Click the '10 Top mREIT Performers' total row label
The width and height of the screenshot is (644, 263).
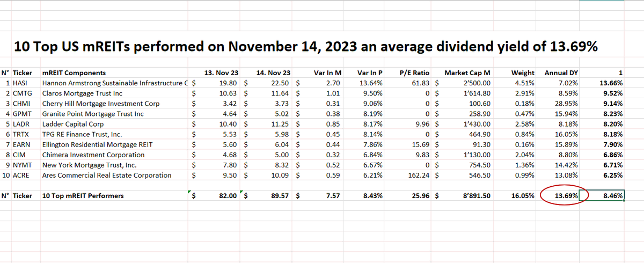pos(83,196)
